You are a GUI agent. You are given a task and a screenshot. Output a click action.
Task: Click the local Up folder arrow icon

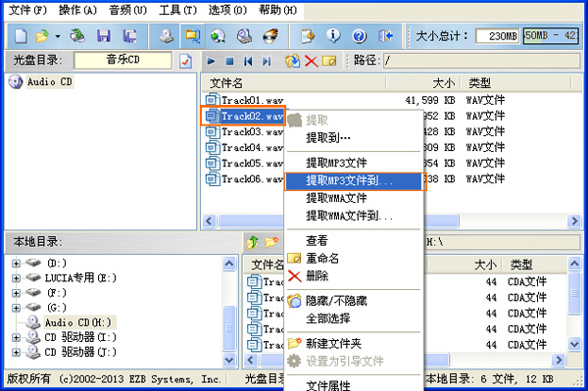(253, 242)
